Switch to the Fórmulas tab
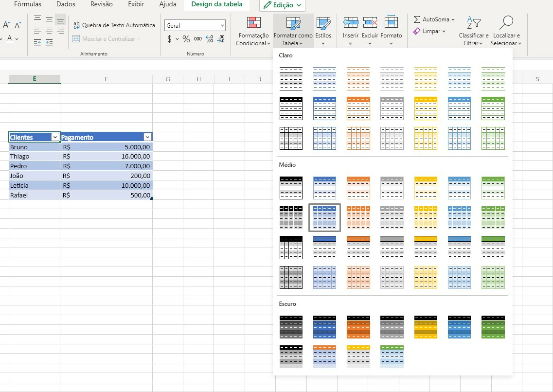553x392 pixels. pyautogui.click(x=28, y=4)
